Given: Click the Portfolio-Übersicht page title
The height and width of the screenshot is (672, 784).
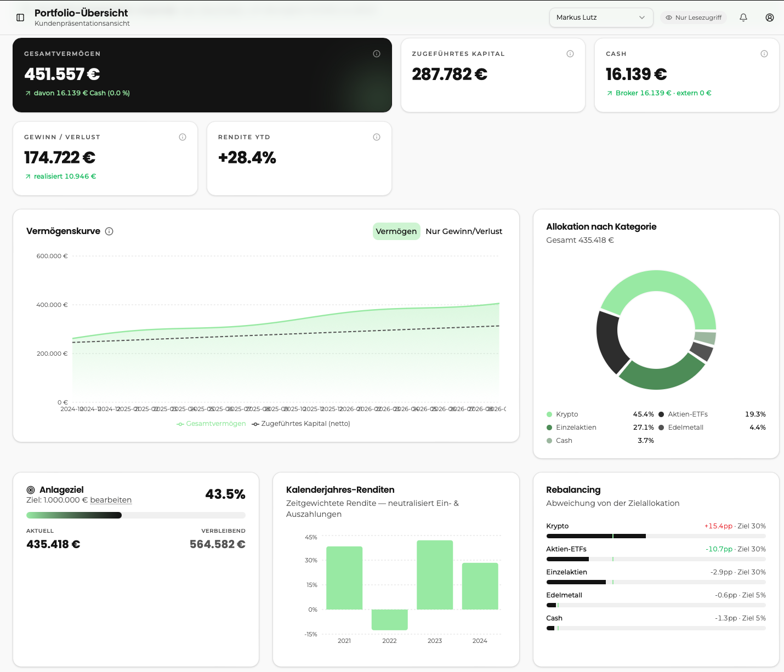Looking at the screenshot, I should click(81, 13).
